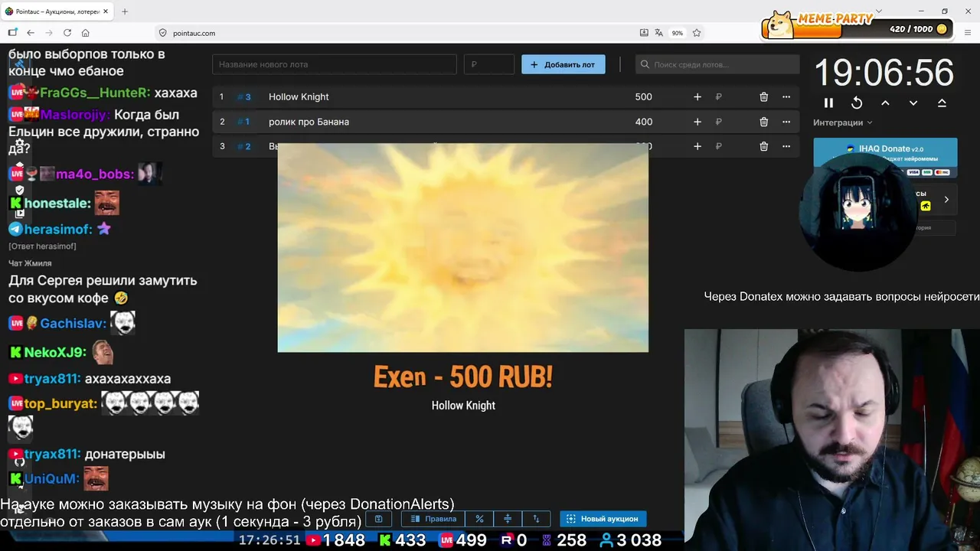Screen dimensions: 980x551
Task: Translate the page via address bar icon
Action: click(659, 33)
